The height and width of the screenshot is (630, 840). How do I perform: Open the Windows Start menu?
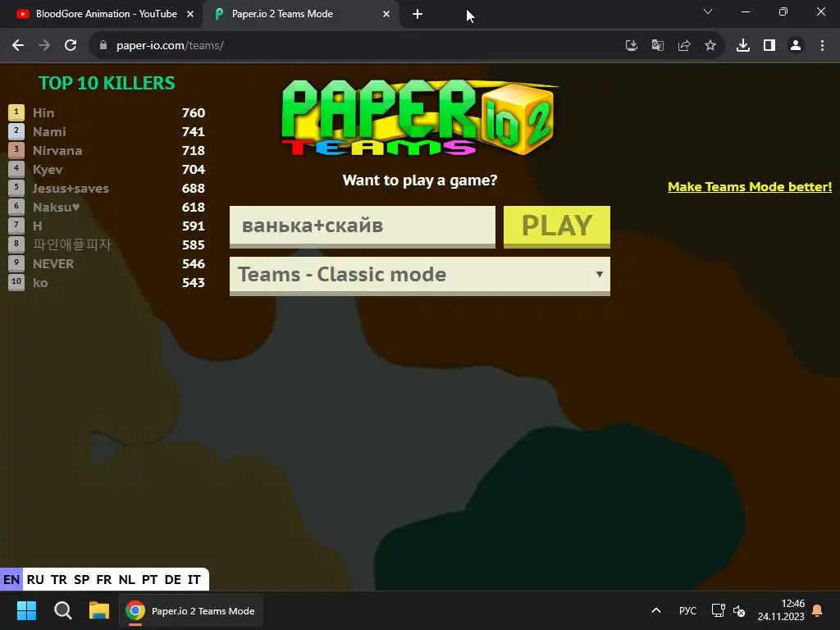[26, 610]
